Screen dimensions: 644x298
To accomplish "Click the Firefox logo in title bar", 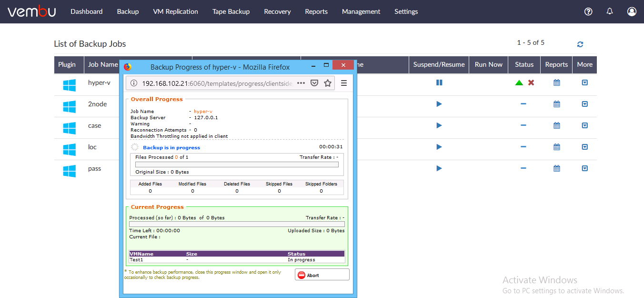I will point(127,67).
